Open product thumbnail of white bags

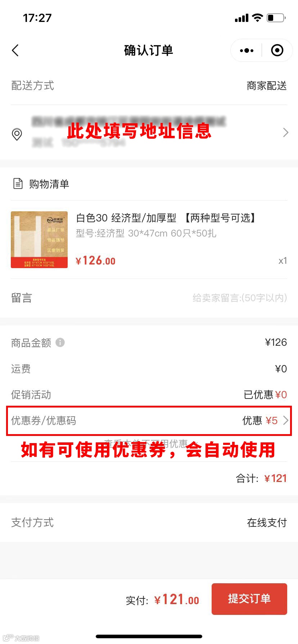(x=39, y=240)
